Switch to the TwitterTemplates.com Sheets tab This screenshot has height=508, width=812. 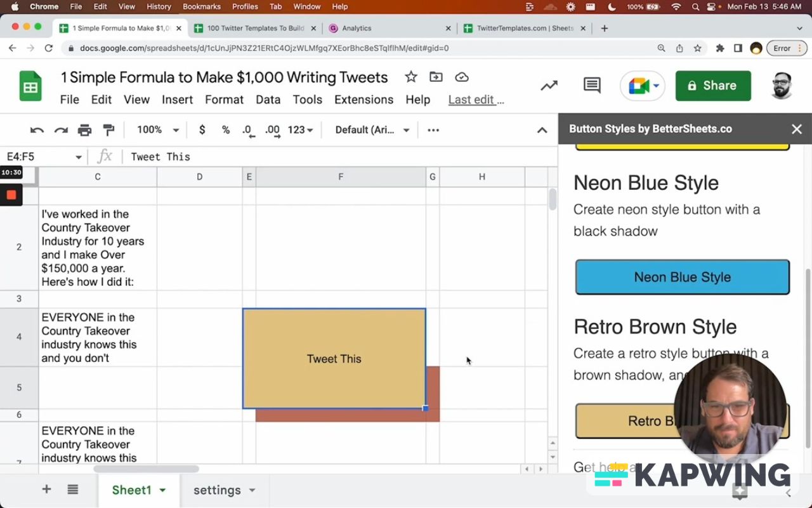pyautogui.click(x=525, y=29)
